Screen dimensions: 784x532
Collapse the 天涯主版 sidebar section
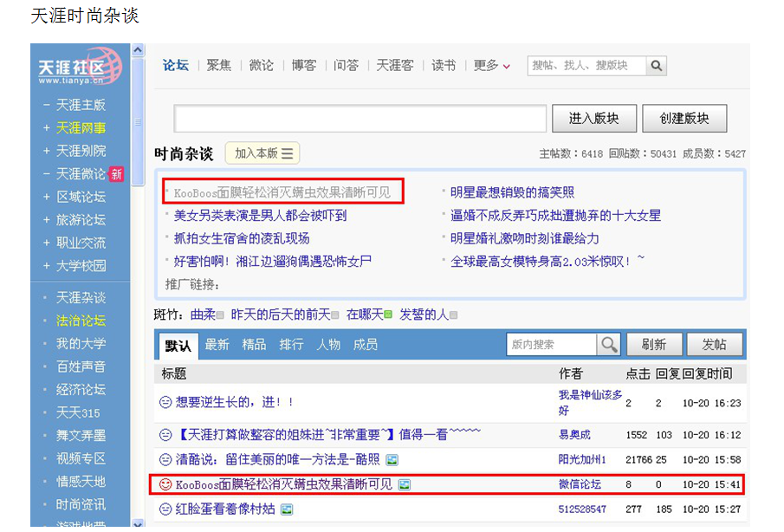(47, 105)
